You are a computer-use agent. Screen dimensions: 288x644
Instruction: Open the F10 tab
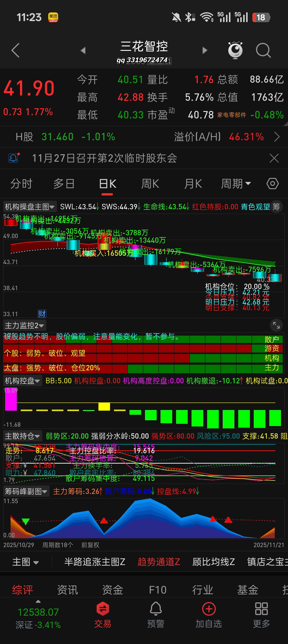(157, 590)
